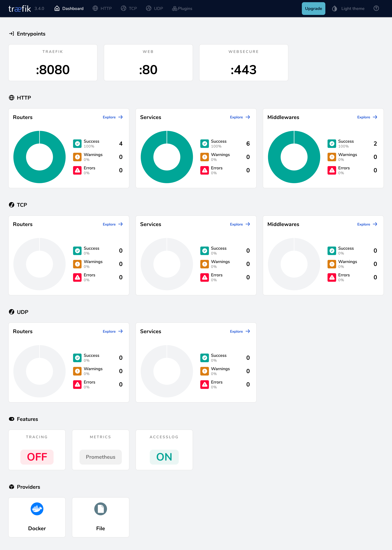This screenshot has width=392, height=550.
Task: Click the green HTTP Services donut chart
Action: 166,157
